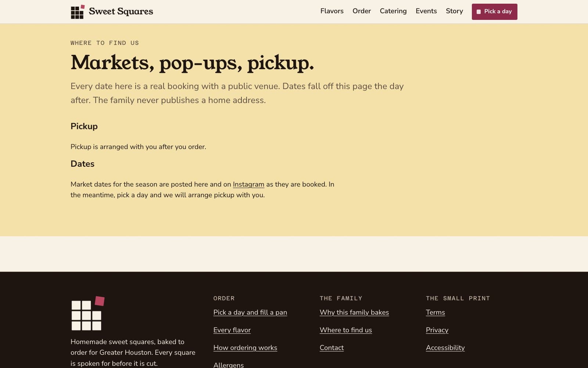Click the intro paragraph beginning "Every date here"
This screenshot has height=368, width=588.
click(x=237, y=93)
